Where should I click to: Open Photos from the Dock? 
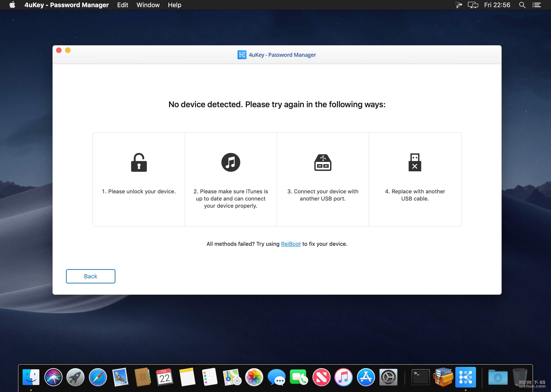[254, 377]
